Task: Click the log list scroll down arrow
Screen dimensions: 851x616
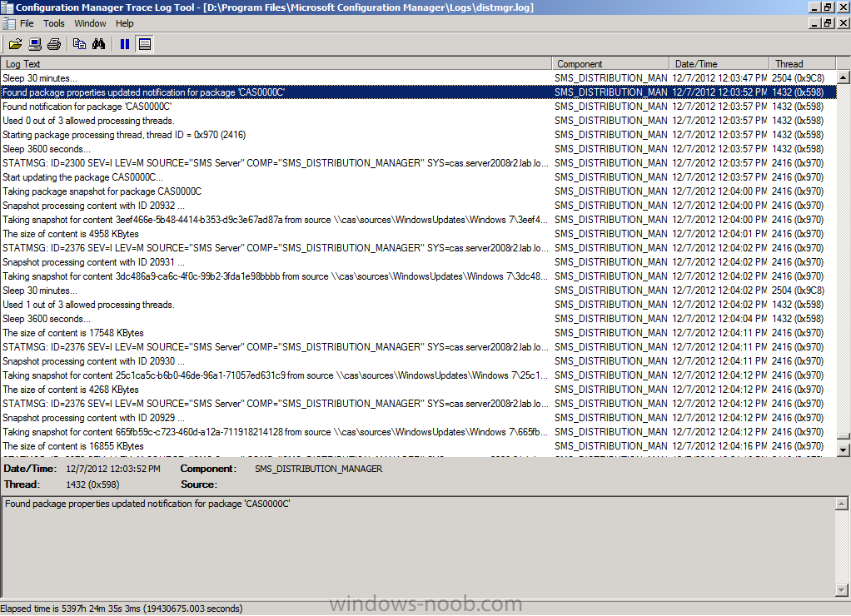Action: [843, 450]
